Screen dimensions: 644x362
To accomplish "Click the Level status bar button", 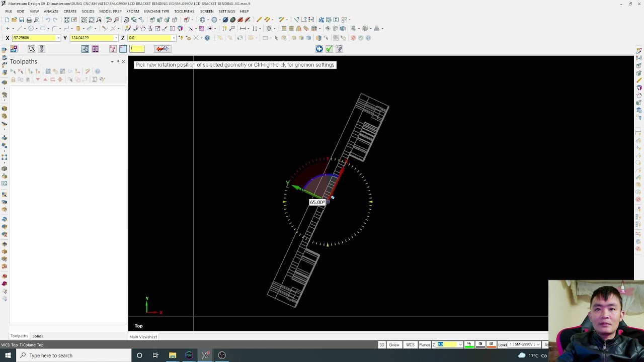I will 503,344.
